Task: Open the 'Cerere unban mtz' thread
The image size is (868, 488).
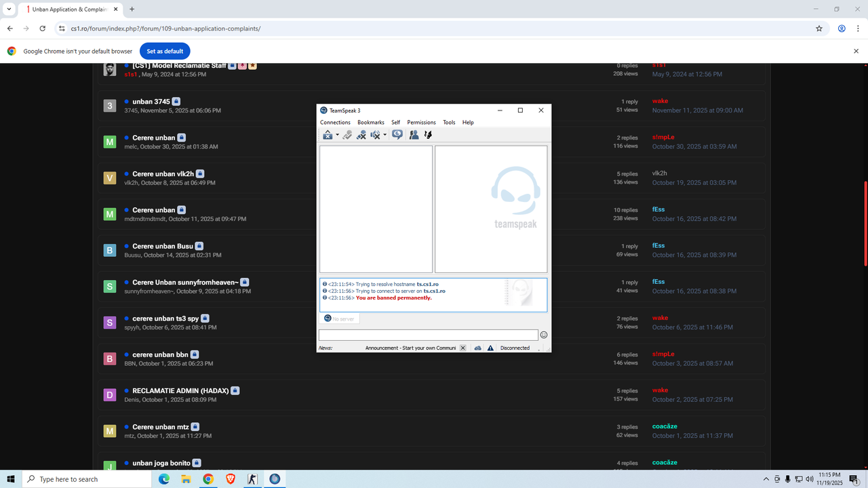Action: pyautogui.click(x=160, y=427)
